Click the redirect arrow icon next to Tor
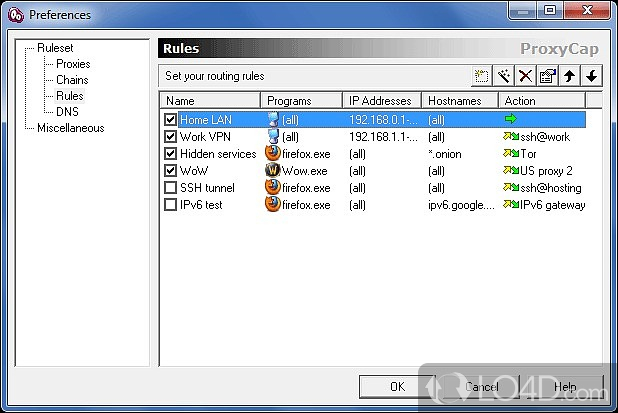This screenshot has width=618, height=413. (x=511, y=153)
